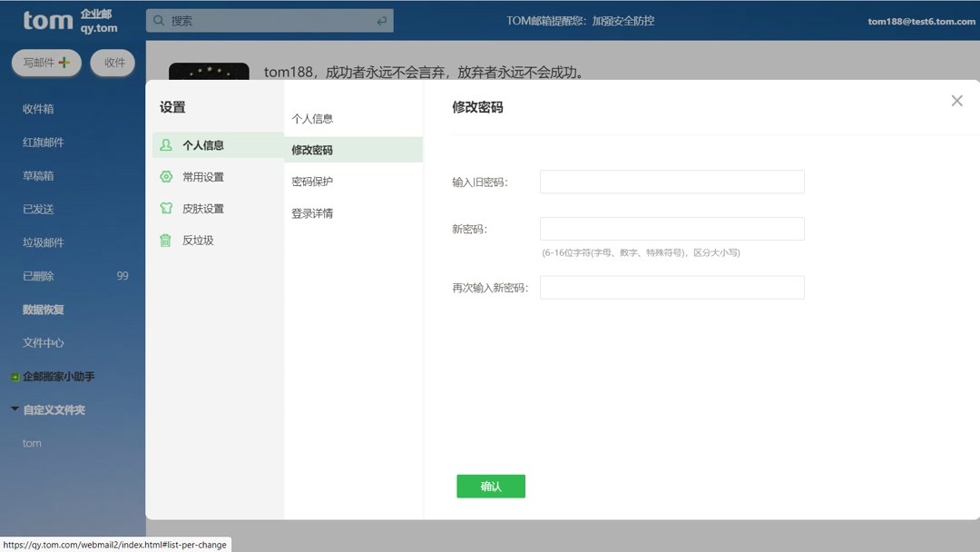The image size is (980, 552).
Task: Open the 收件箱 inbox folder
Action: [x=39, y=108]
